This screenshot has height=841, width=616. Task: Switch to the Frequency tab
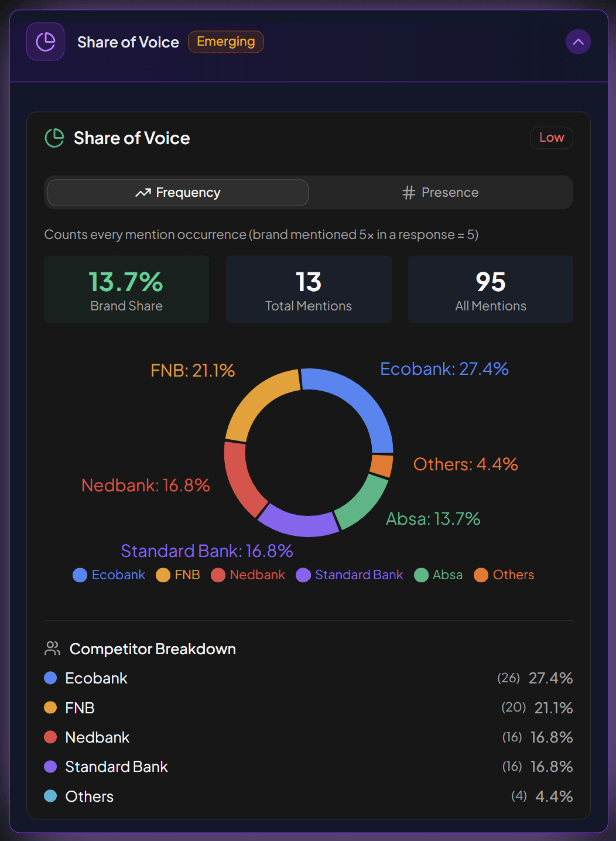[x=177, y=192]
